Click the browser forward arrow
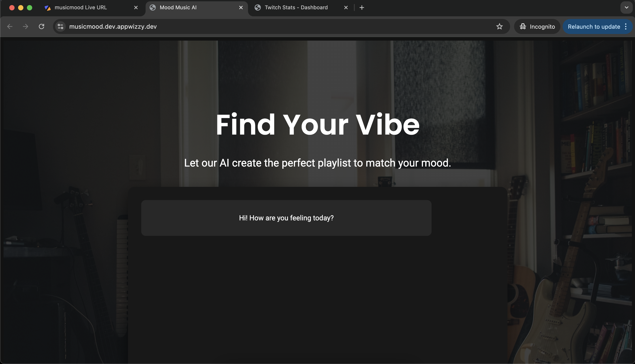635x364 pixels. click(x=26, y=26)
